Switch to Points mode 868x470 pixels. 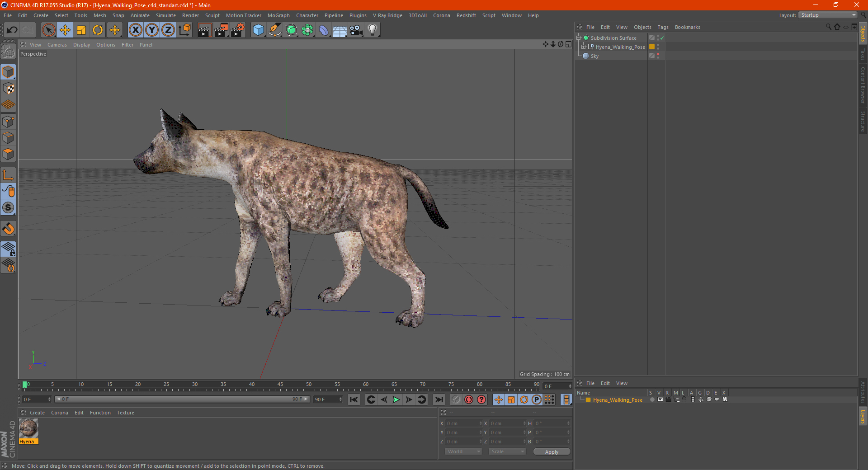point(8,122)
